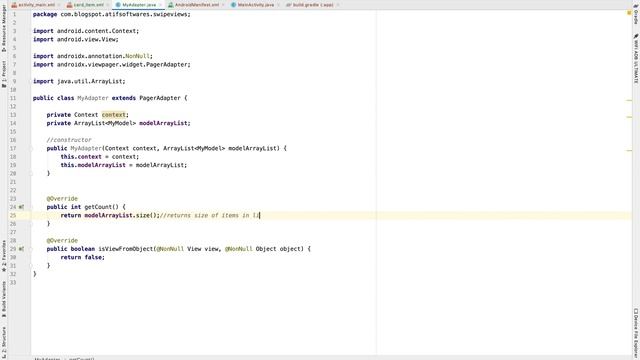
Task: Click the this.context assignment line
Action: click(x=100, y=157)
